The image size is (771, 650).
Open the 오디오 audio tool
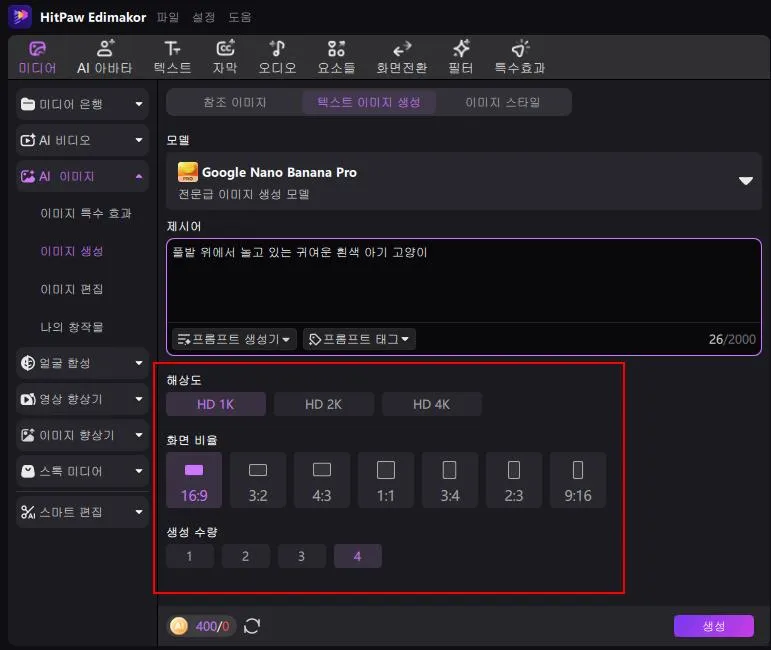click(277, 58)
